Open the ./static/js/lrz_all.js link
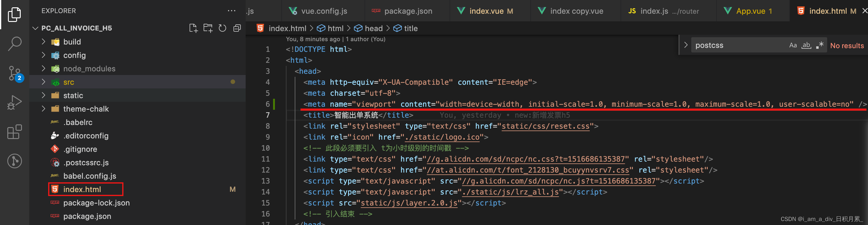Image resolution: width=868 pixels, height=225 pixels. pos(510,192)
